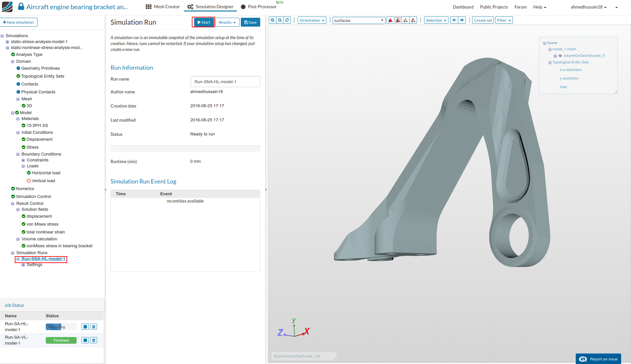
Task: Select y-restriction in the Scene panel
Action: [569, 79]
